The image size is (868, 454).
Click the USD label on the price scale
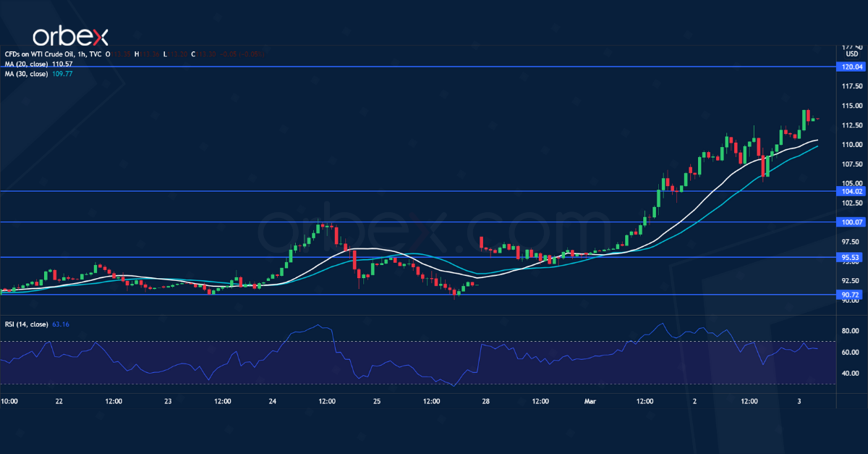coord(851,54)
